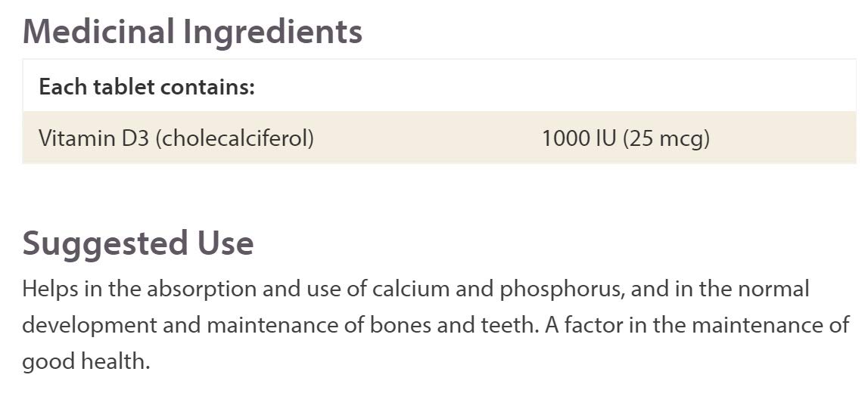Click the "Each tablet contains:" table header
868x415 pixels.
(x=147, y=87)
